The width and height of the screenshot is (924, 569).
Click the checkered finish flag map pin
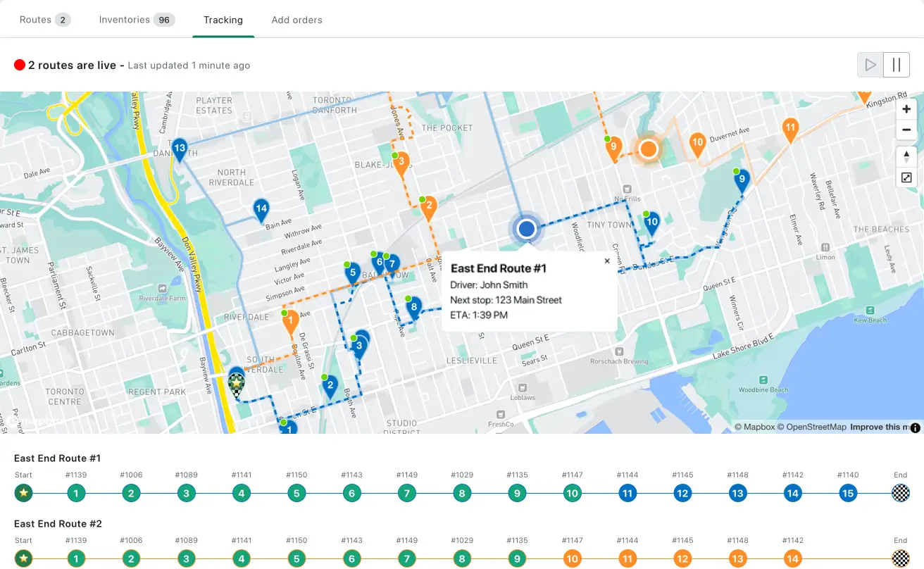237,384
